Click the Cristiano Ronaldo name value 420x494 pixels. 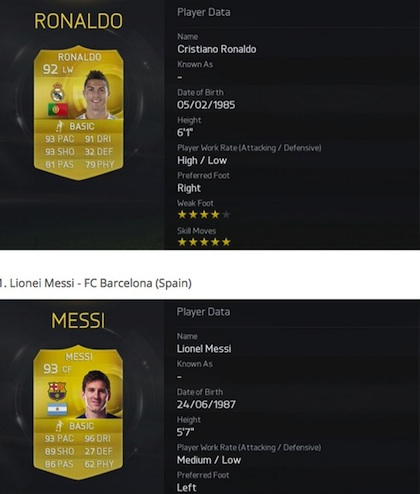coord(217,49)
